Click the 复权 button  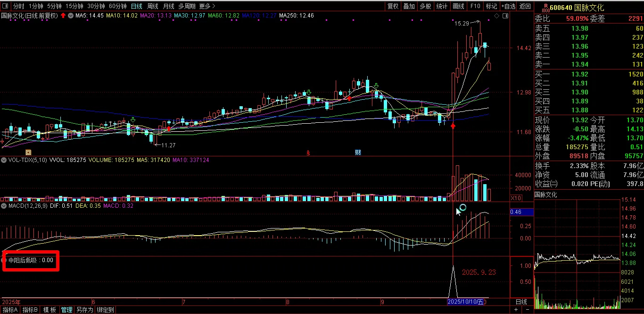click(393, 6)
